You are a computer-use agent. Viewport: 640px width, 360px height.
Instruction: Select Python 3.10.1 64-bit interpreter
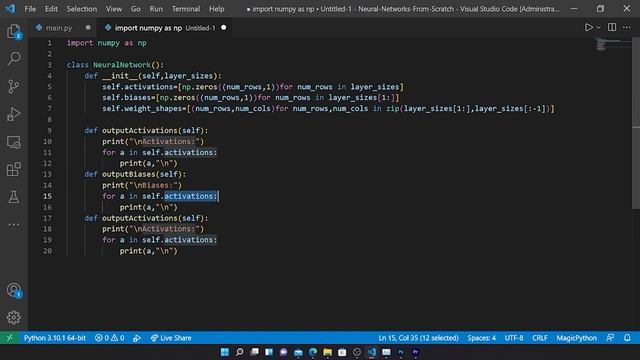55,338
